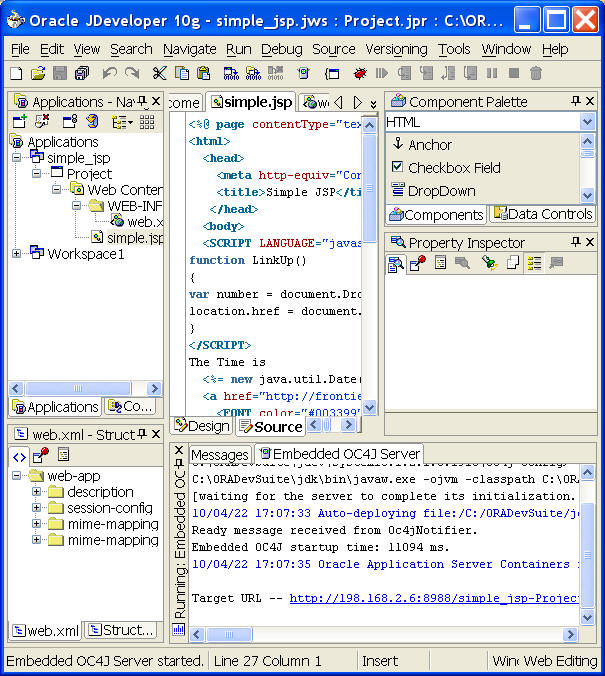The width and height of the screenshot is (605, 676).
Task: Click the Source view brackets icon in Structure pane
Action: [x=19, y=457]
